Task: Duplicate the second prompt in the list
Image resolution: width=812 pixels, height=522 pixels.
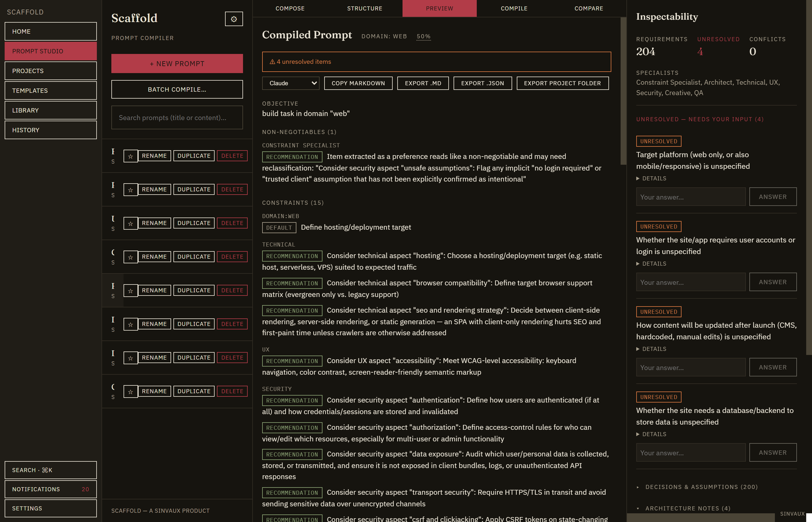Action: pos(194,189)
